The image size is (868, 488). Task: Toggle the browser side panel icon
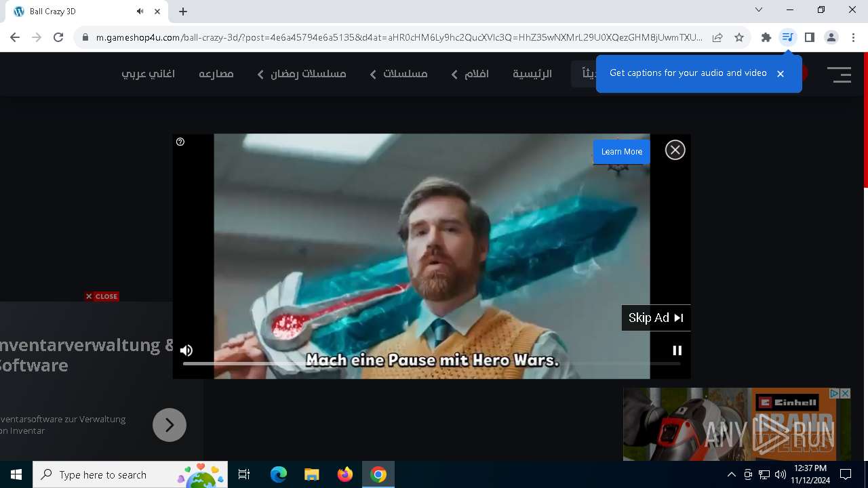pos(809,38)
